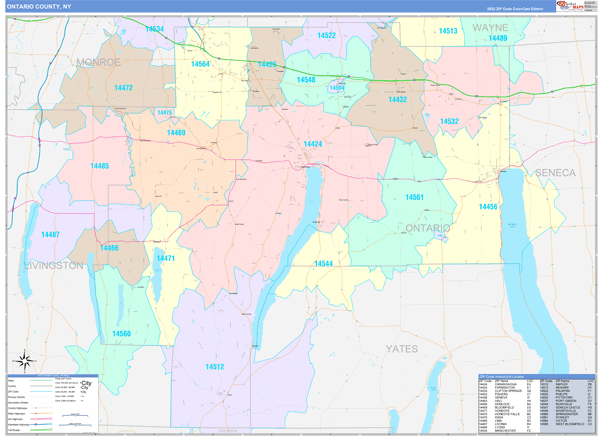Click the Ontario County, NY title
Image resolution: width=600 pixels, height=436 pixels.
[39, 7]
